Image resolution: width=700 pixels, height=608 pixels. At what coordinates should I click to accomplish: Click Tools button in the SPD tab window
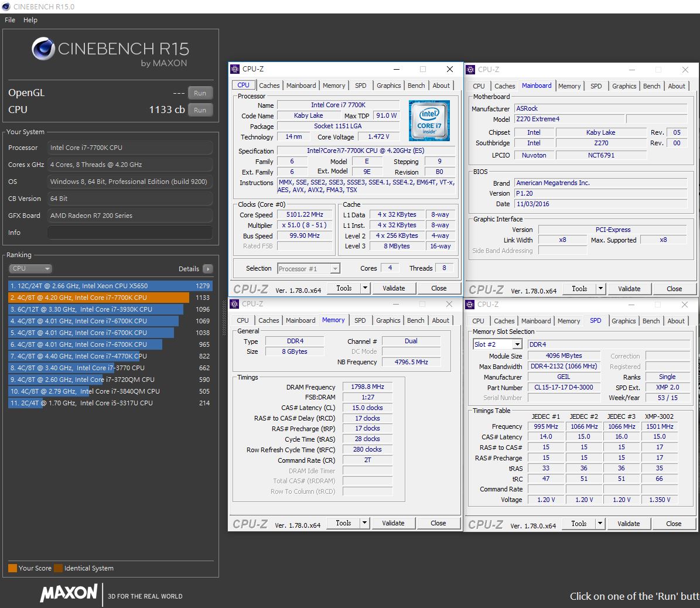click(x=579, y=524)
